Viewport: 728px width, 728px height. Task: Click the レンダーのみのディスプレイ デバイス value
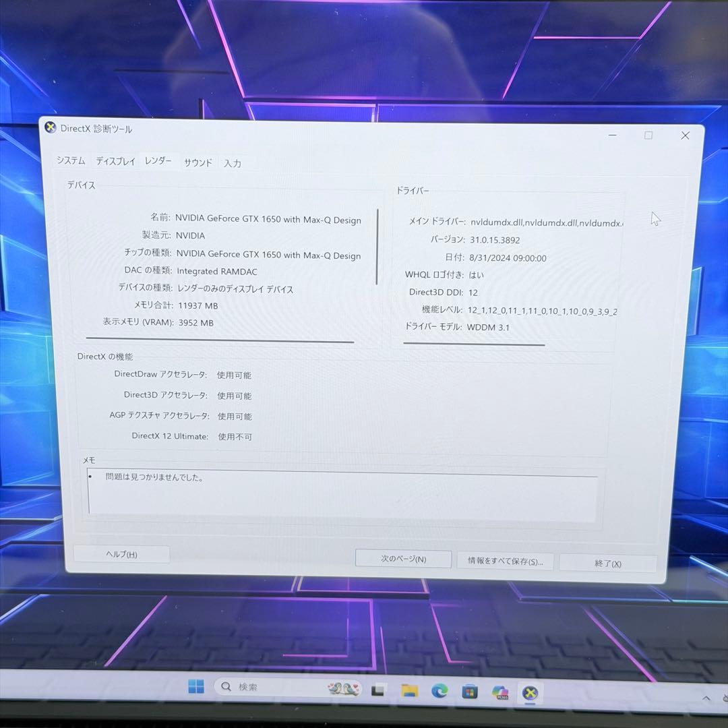pyautogui.click(x=235, y=289)
